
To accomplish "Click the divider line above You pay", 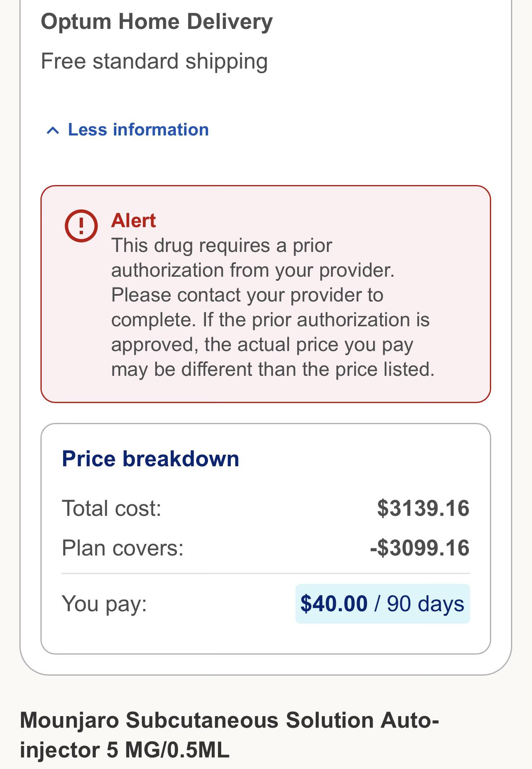I will 266,573.
